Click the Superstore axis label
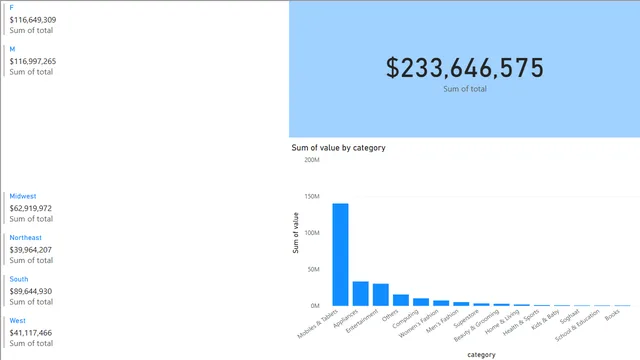640x360 pixels. pyautogui.click(x=466, y=319)
